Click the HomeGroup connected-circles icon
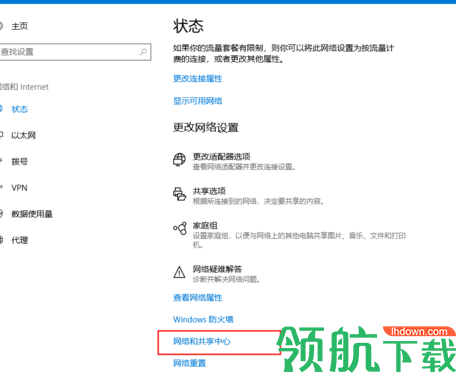Image resolution: width=456 pixels, height=379 pixels. click(180, 228)
